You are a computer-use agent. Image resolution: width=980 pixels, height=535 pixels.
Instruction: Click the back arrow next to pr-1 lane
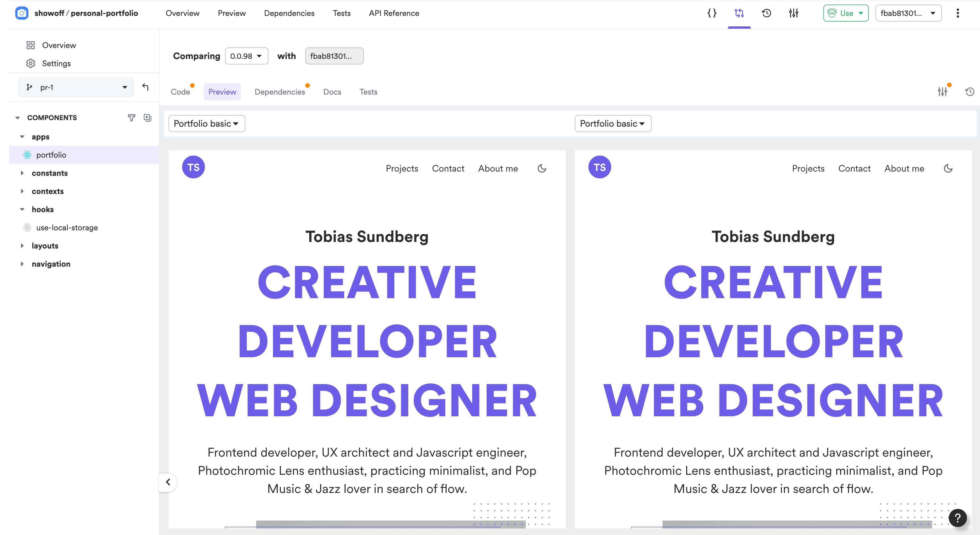145,87
